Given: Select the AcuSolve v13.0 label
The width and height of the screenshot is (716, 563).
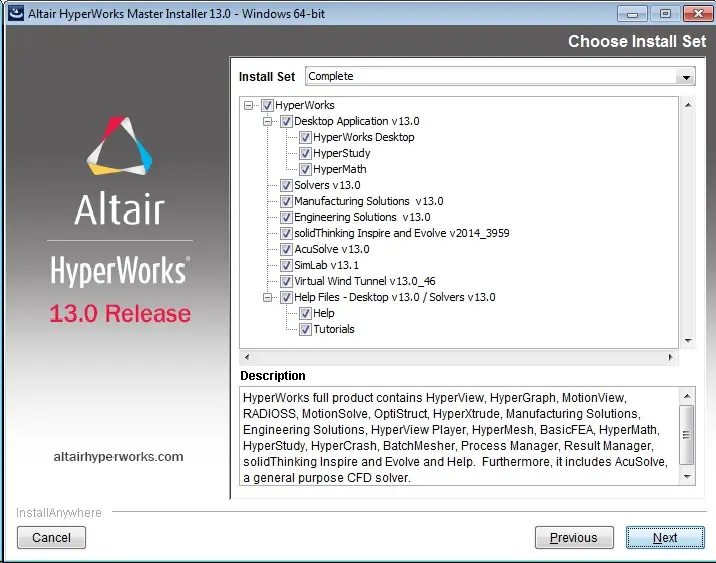Looking at the screenshot, I should point(332,249).
